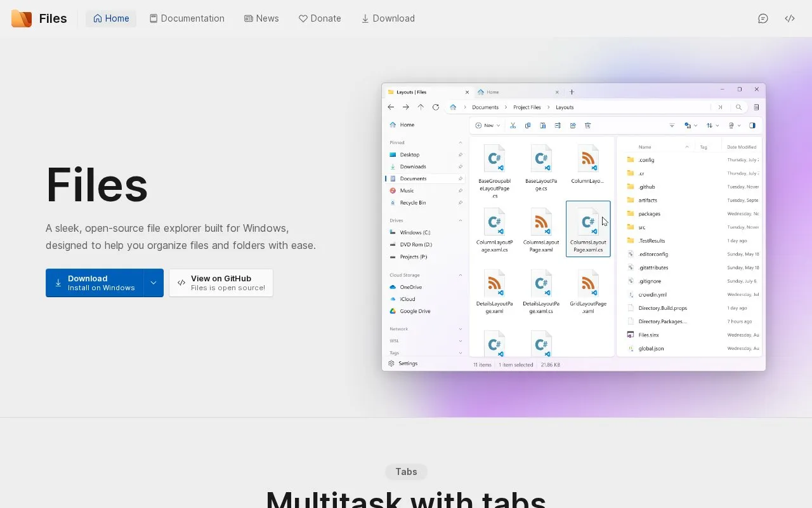812x508 pixels.
Task: Click the Download link in the top navigation
Action: pyautogui.click(x=388, y=18)
